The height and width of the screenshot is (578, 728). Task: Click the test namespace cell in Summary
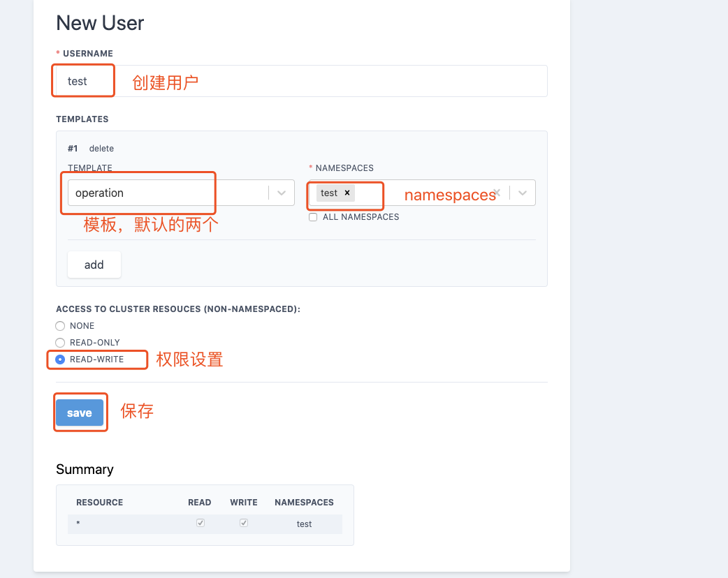[x=304, y=524]
